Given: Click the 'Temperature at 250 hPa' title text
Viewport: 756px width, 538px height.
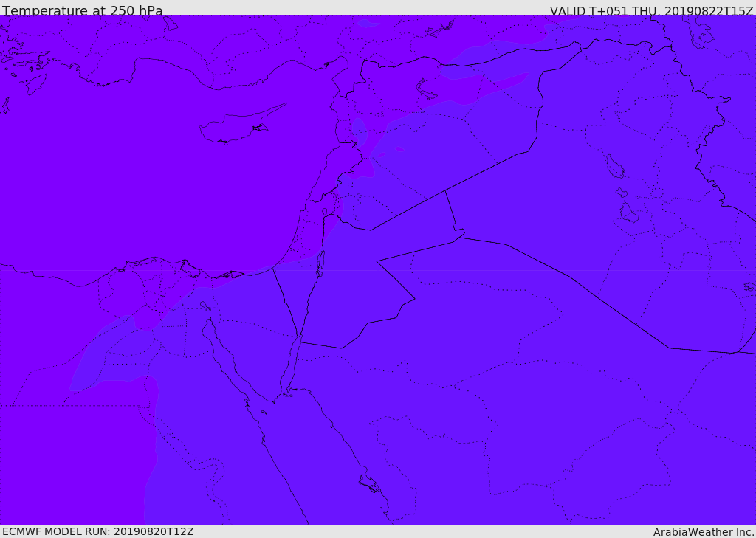Looking at the screenshot, I should click(x=83, y=10).
